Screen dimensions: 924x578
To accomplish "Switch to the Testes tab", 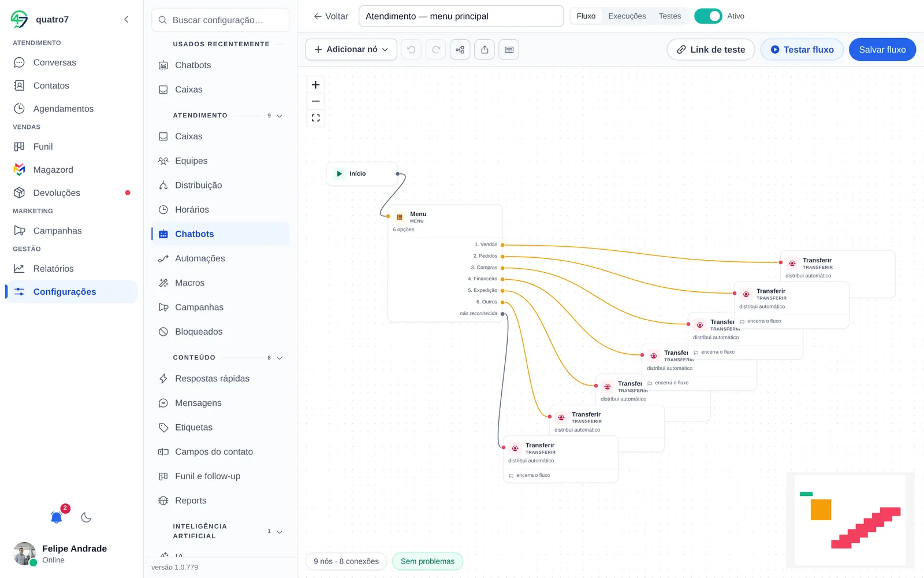I will [670, 16].
